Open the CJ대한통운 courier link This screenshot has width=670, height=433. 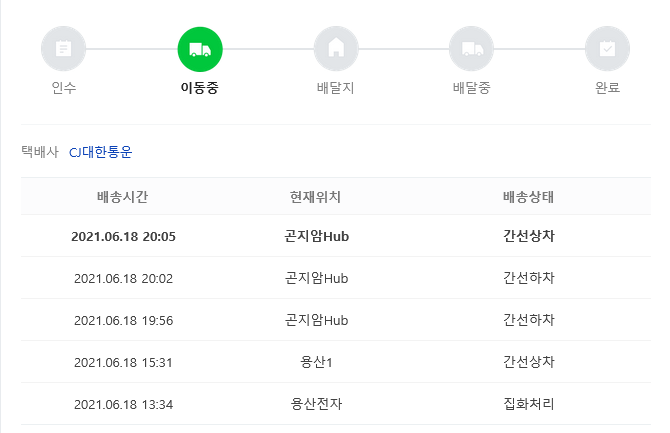tap(100, 152)
